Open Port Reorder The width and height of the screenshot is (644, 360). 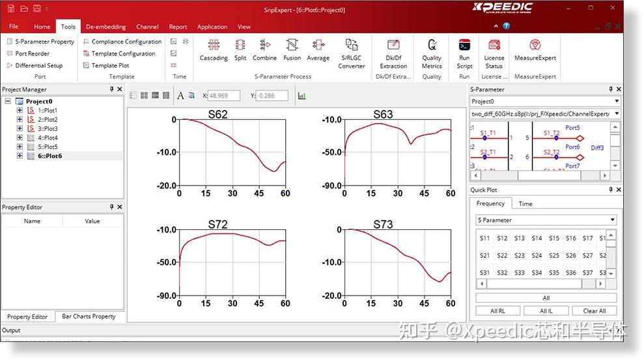click(29, 53)
